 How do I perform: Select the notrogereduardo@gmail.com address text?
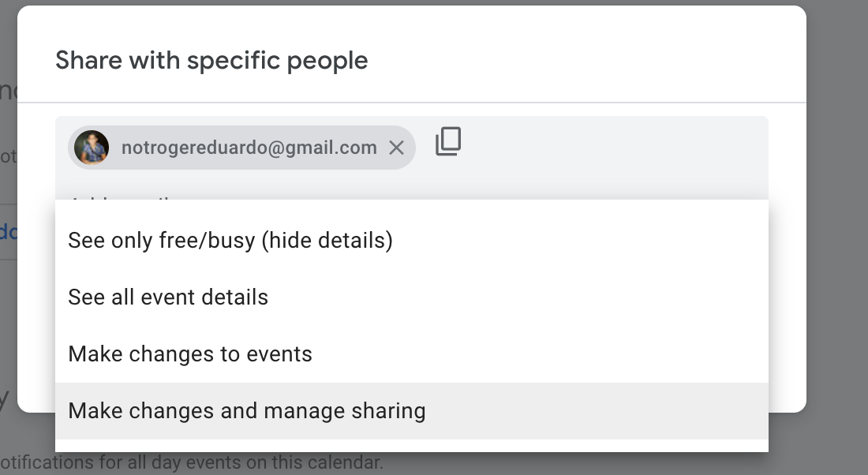(x=249, y=148)
